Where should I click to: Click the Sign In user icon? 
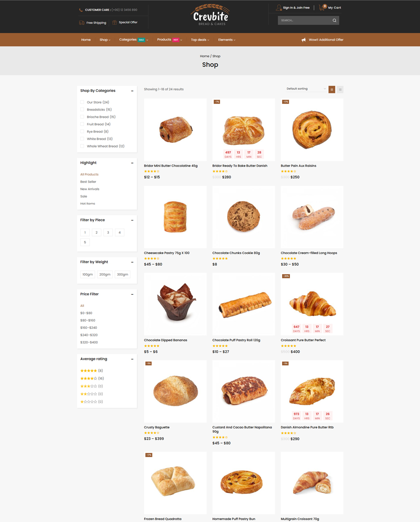point(279,7)
